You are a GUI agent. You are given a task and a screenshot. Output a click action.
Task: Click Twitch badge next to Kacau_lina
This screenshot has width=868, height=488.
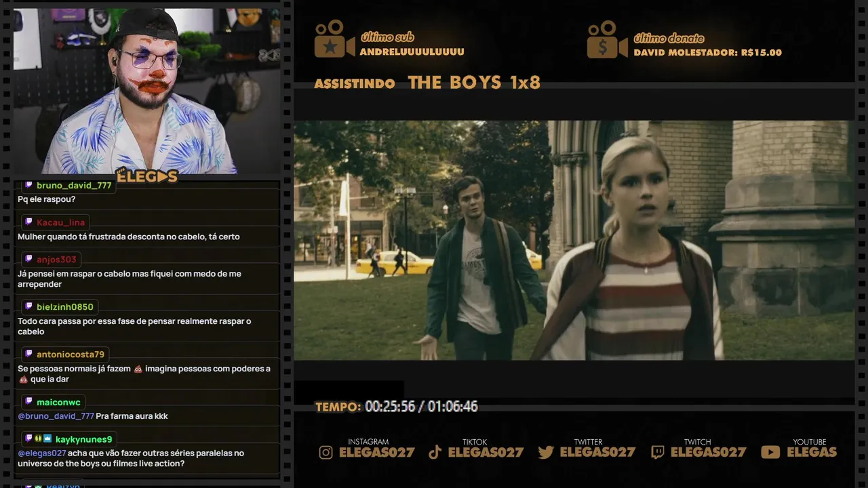point(28,222)
